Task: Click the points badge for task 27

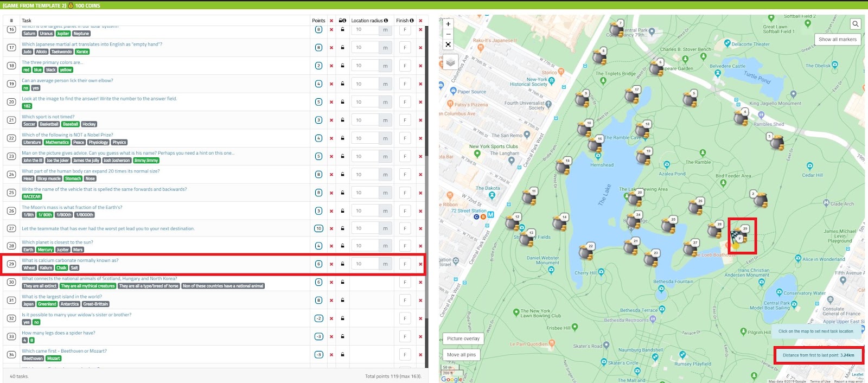Action: point(318,228)
